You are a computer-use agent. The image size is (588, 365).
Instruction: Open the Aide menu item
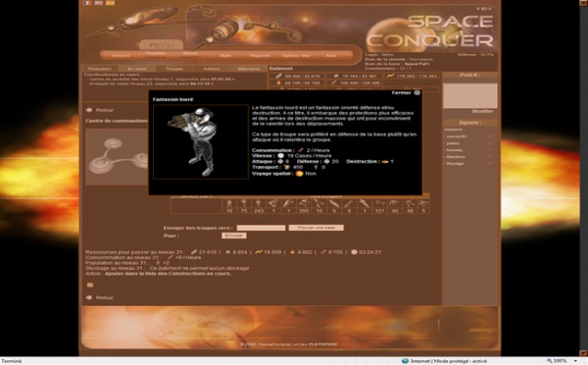tap(331, 56)
